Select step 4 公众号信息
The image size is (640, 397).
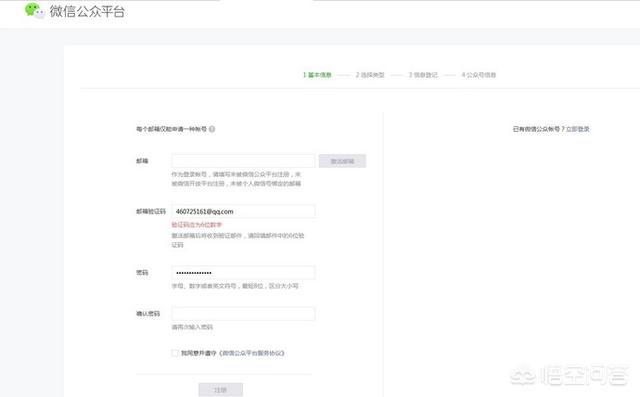[x=479, y=75]
